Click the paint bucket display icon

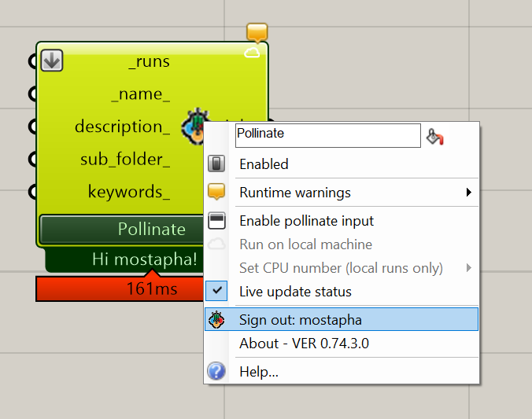(435, 136)
